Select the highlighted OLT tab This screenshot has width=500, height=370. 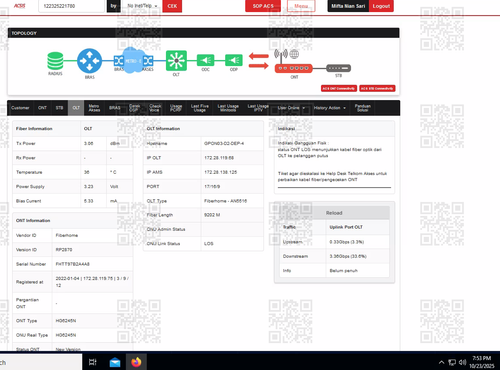coord(76,108)
